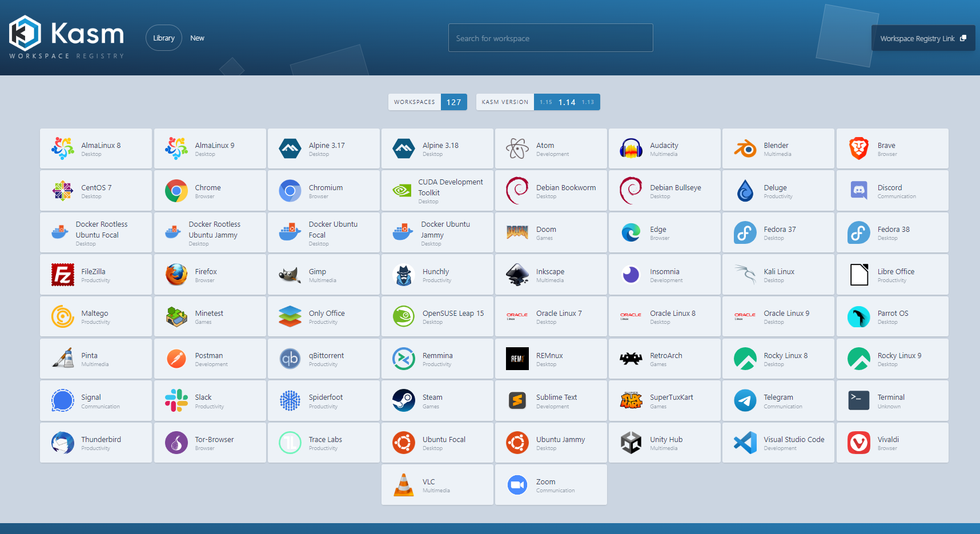Screen dimensions: 980x534
Task: Click the SuperTuxKart title
Action: (x=672, y=397)
